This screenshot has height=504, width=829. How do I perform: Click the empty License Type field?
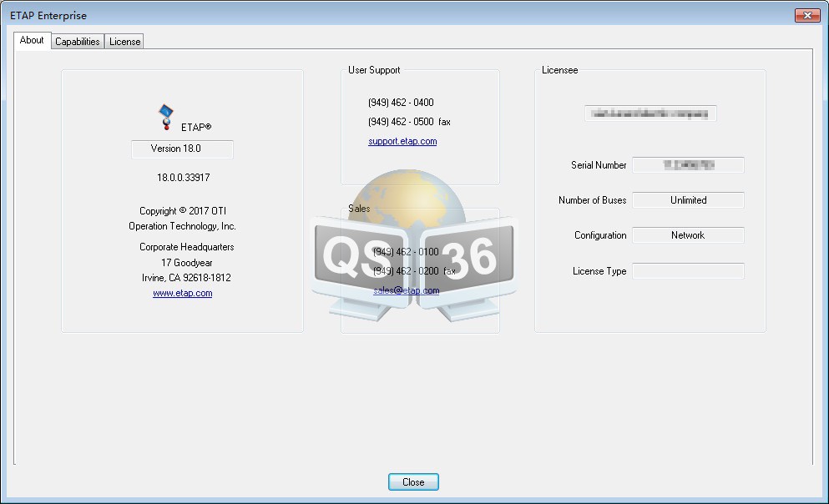[689, 271]
